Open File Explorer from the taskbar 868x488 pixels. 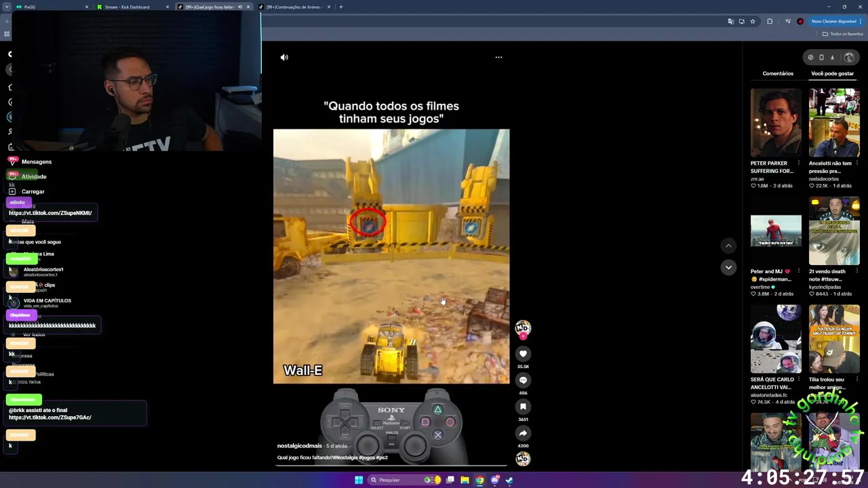tap(465, 480)
